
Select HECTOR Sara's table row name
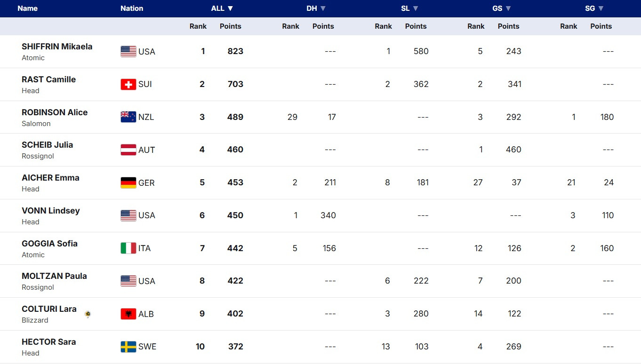click(48, 342)
